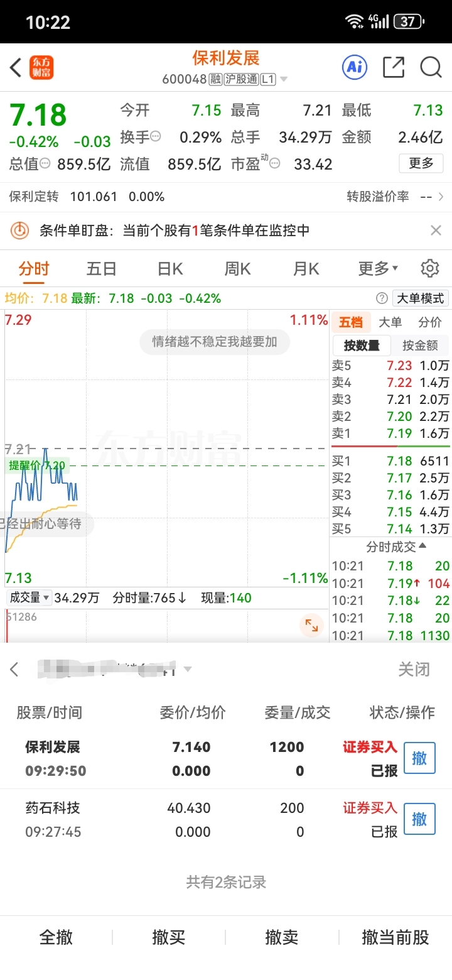This screenshot has height=980, width=452.
Task: Cancel the 药石科技 order with 撤
Action: coord(419,819)
